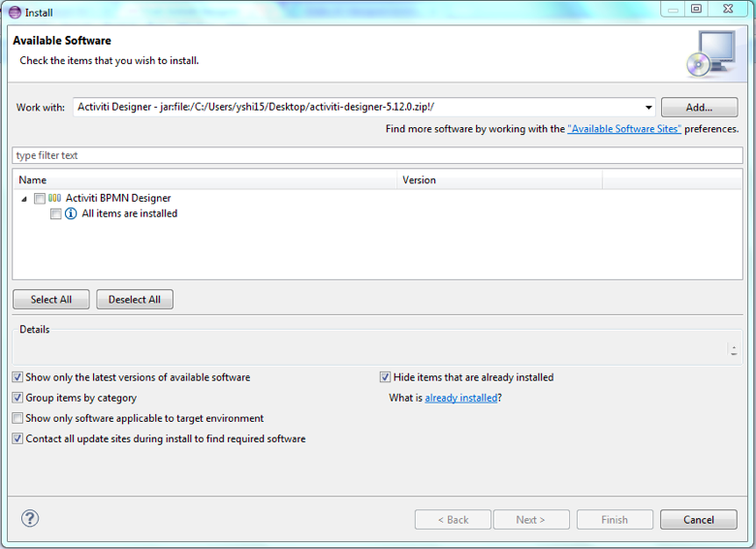Check the Activiti BPMN Designer checkbox
Image resolution: width=756 pixels, height=549 pixels.
click(40, 198)
